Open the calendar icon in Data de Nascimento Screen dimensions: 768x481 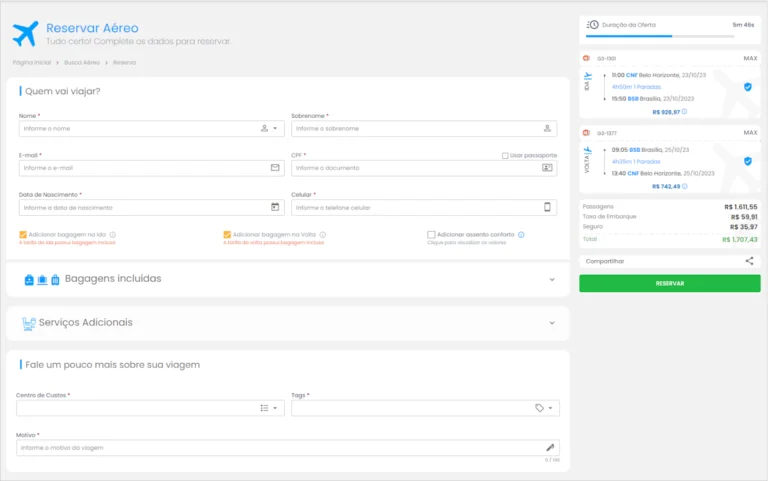click(x=275, y=207)
